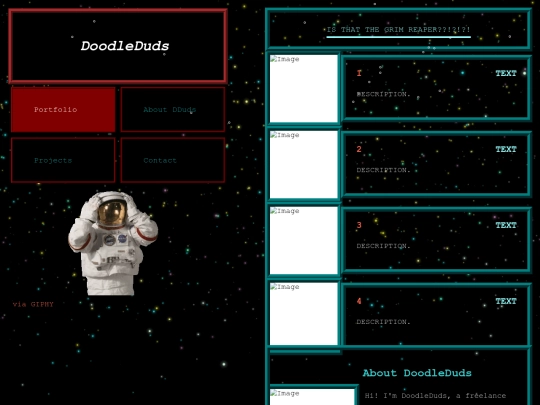Open the broken image beside item 2
Image resolution: width=540 pixels, height=405 pixels.
click(304, 164)
